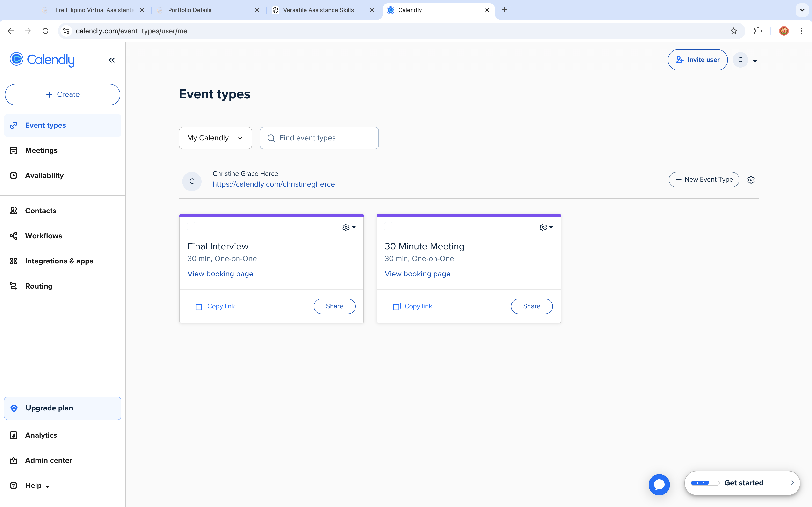The width and height of the screenshot is (812, 507).
Task: Click copy icon on Final Interview card
Action: [199, 306]
